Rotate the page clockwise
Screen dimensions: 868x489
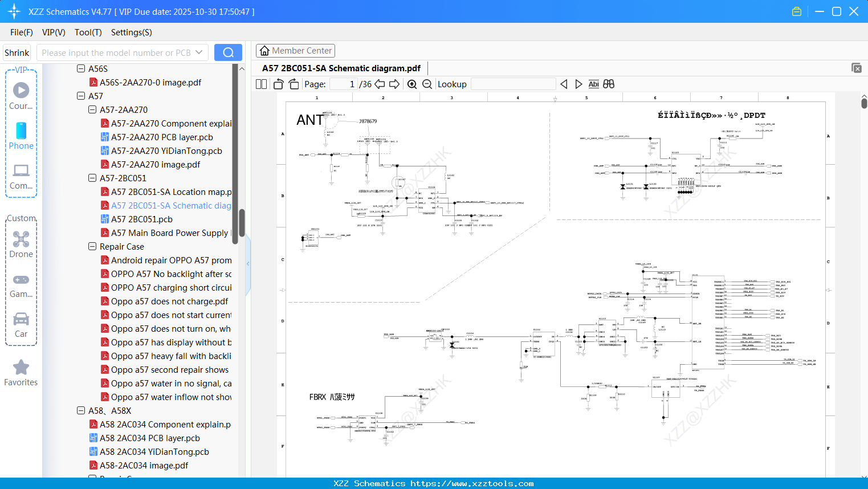click(294, 84)
